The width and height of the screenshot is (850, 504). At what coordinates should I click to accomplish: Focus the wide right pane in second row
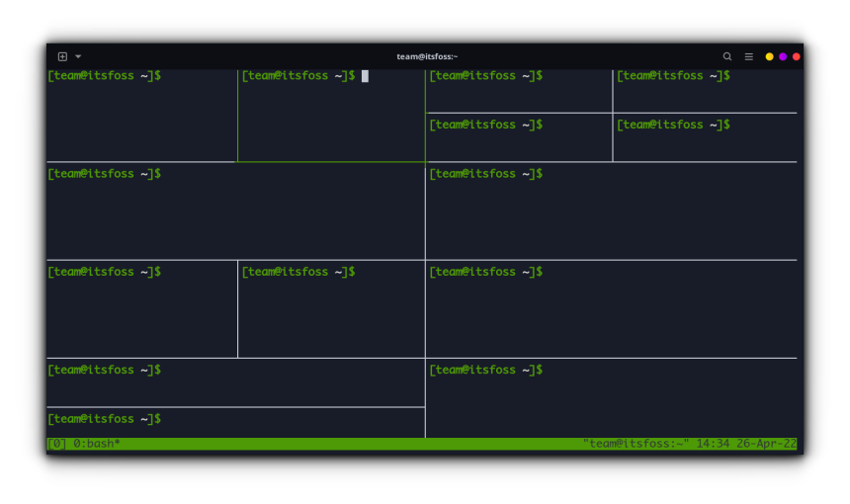611,212
